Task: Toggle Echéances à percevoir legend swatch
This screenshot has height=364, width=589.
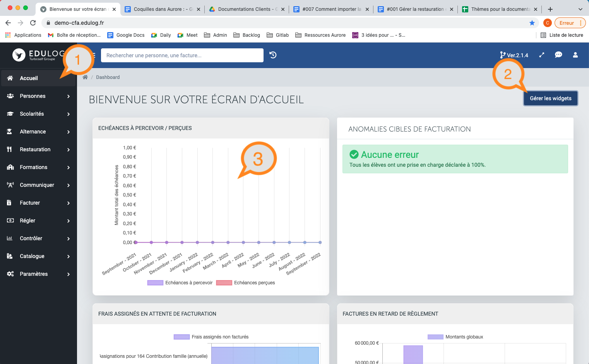Action: coord(155,283)
